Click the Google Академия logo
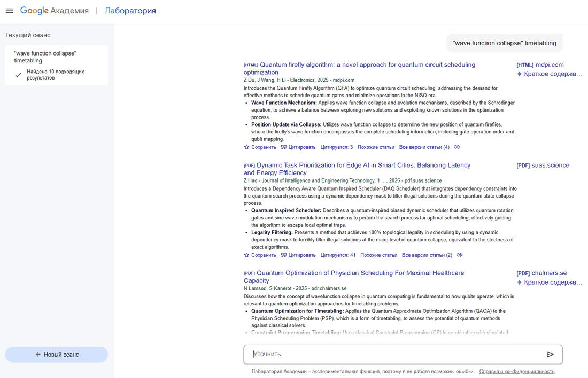588x378 pixels. coord(55,11)
